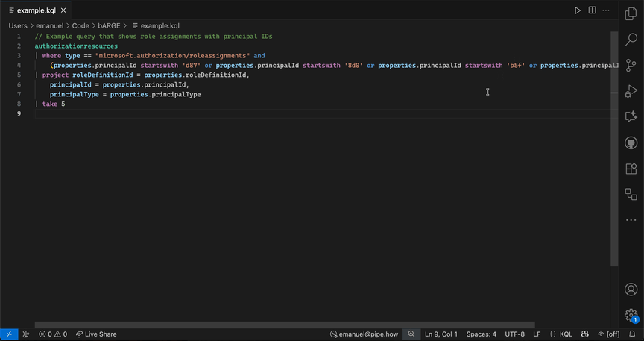Change the UTF-8 file encoding
Image resolution: width=644 pixels, height=341 pixels.
click(514, 334)
